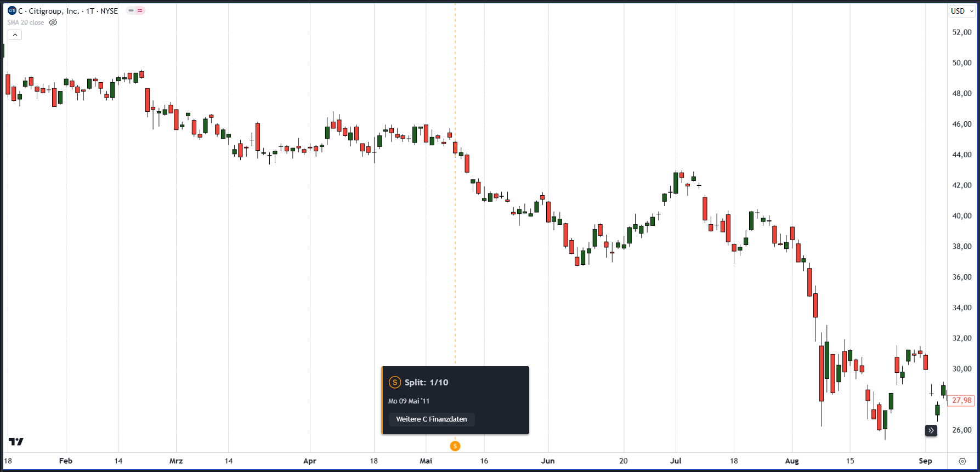
Task: Select the SMA 20 close indicator label
Action: click(x=26, y=22)
